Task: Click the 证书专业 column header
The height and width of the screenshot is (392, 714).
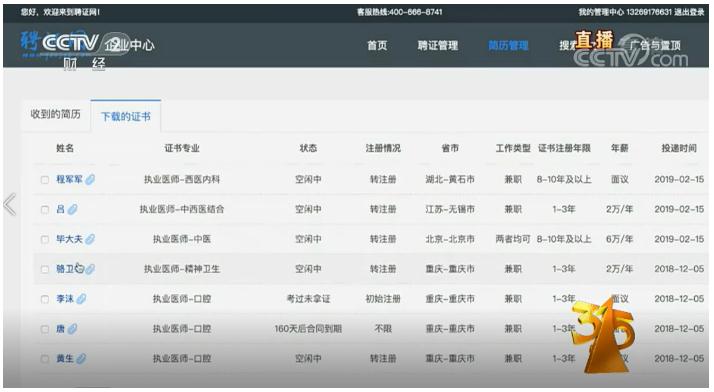Action: click(182, 148)
